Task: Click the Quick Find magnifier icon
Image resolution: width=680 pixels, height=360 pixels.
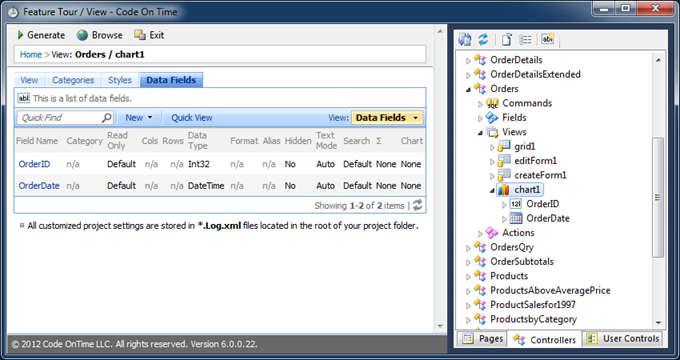Action: [107, 118]
